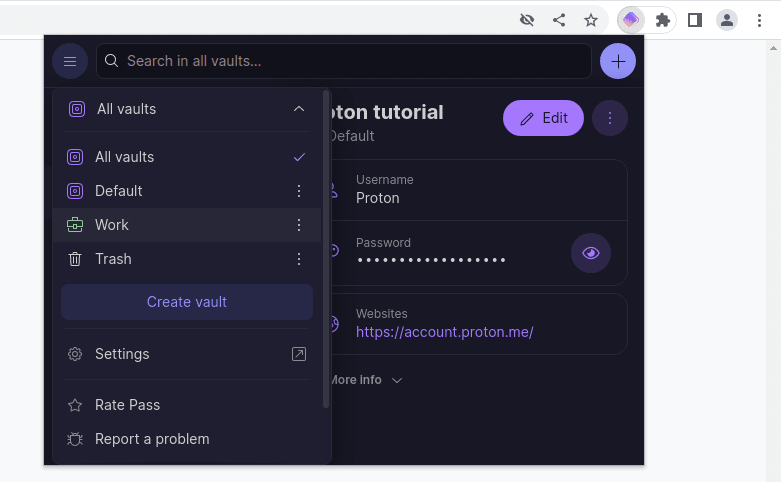781x482 pixels.
Task: Click the crossed-out eye icon in address bar
Action: [527, 20]
